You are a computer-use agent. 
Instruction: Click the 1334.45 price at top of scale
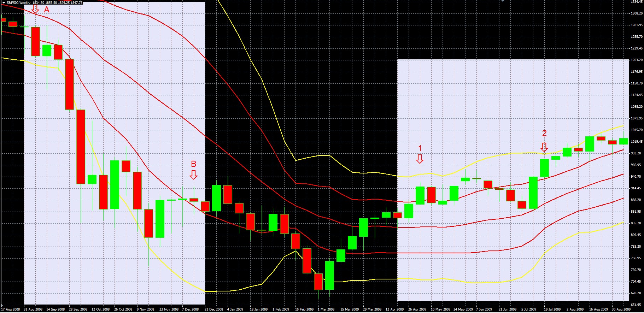[637, 2]
